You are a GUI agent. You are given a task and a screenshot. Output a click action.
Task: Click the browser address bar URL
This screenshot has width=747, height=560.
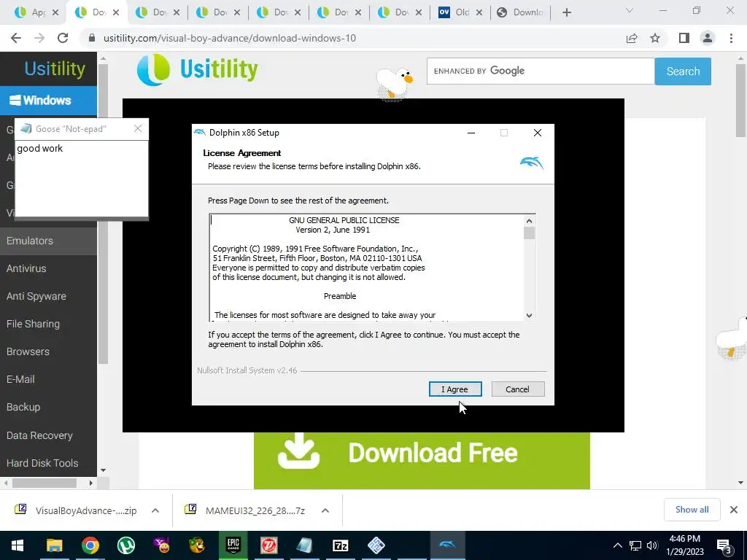[x=230, y=38]
